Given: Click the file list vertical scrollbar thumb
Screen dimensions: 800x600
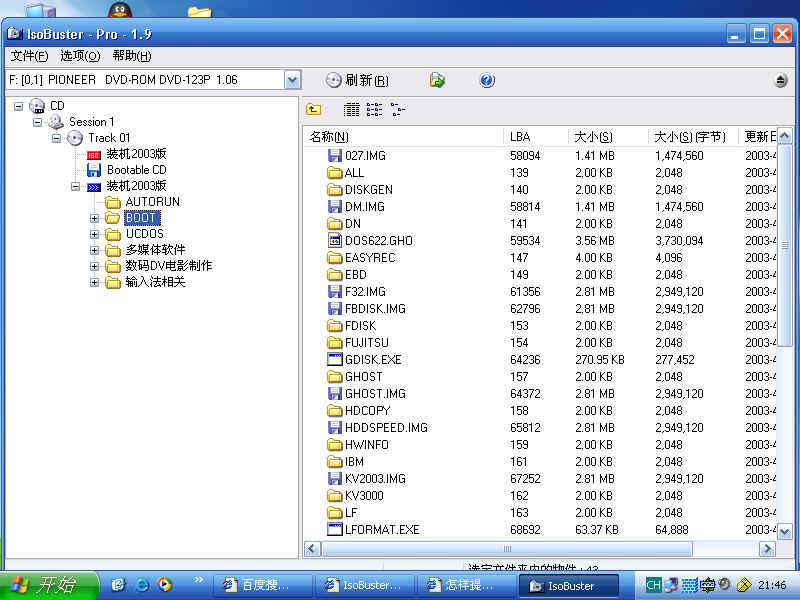Looking at the screenshot, I should (784, 245).
